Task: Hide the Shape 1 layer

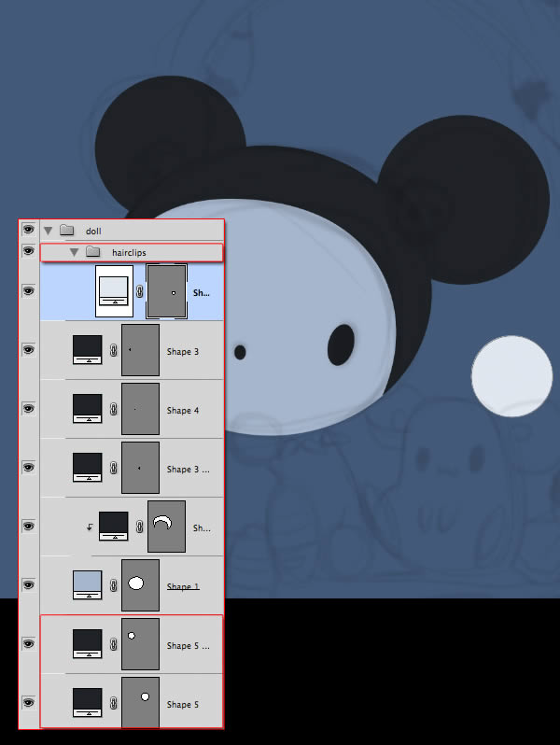Action: pyautogui.click(x=29, y=584)
